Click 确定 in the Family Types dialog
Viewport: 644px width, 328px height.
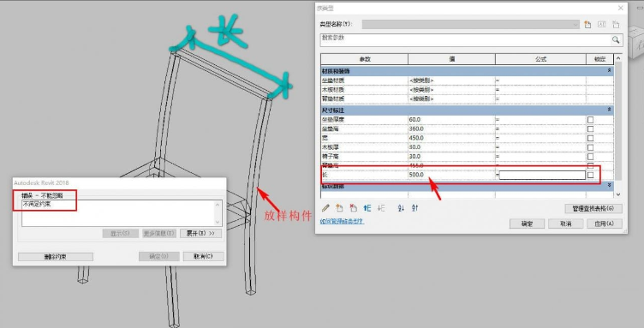tap(527, 224)
